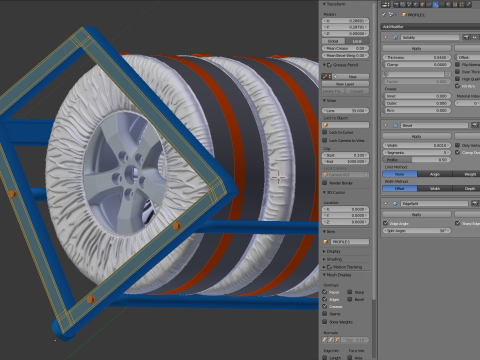Toggle Bevel modifier render camera icon
Viewport: 480px width, 360px height.
click(475, 125)
